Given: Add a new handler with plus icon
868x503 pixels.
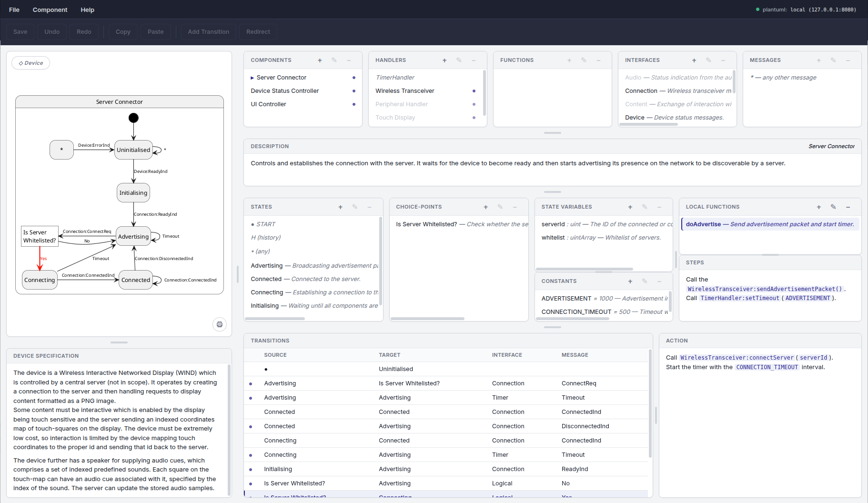Looking at the screenshot, I should pyautogui.click(x=444, y=60).
